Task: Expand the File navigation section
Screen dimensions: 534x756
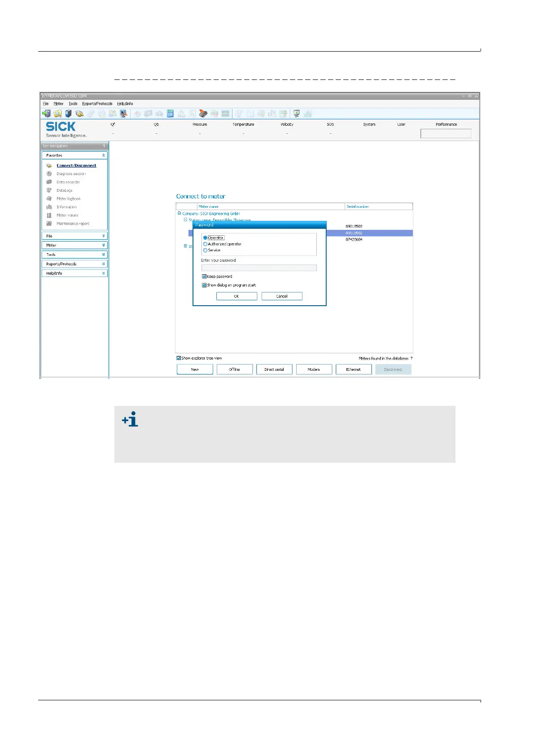Action: coord(104,236)
